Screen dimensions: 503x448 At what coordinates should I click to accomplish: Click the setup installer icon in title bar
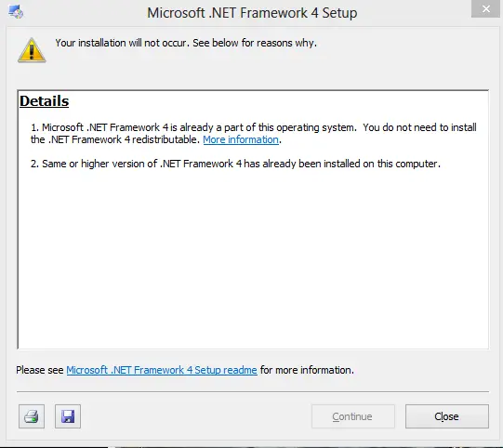click(16, 12)
